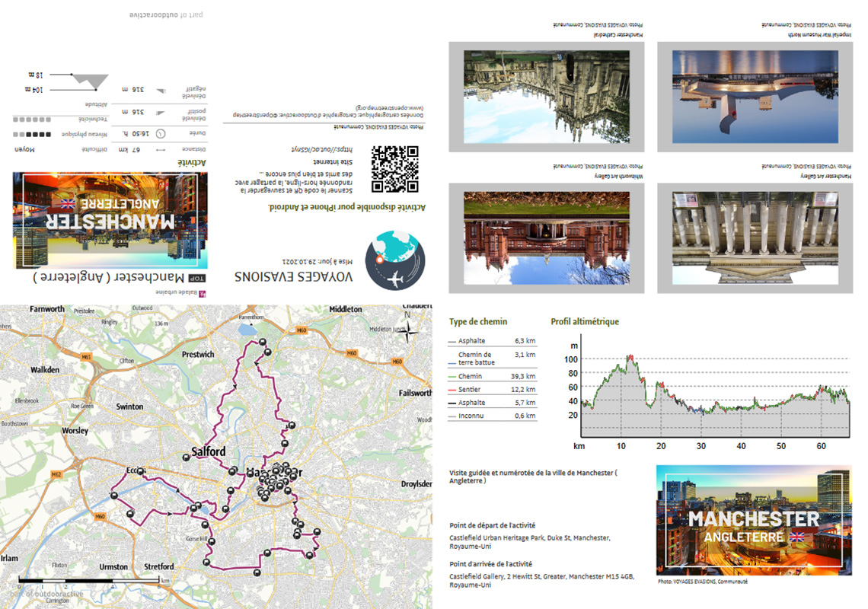Click the Niveau physique difficulty dots
This screenshot has height=609, width=868.
pos(32,134)
